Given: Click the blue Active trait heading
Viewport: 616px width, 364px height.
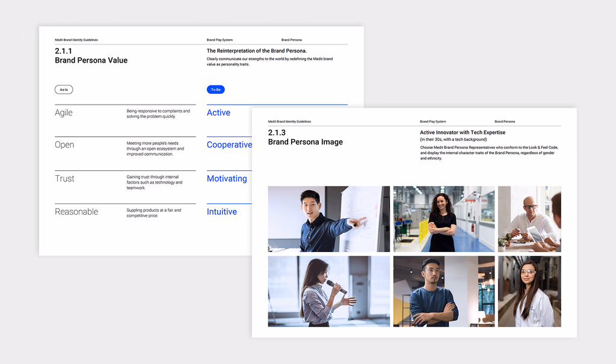Looking at the screenshot, I should tap(218, 113).
